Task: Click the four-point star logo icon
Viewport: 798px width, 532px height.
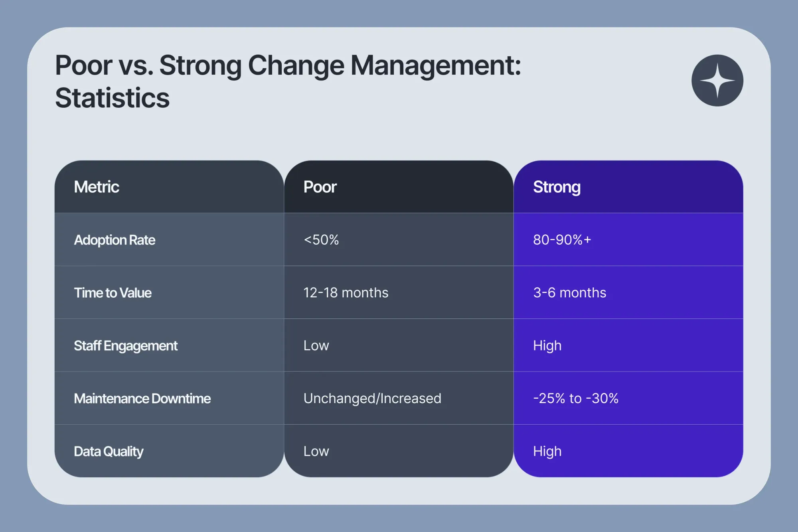Action: pos(717,81)
